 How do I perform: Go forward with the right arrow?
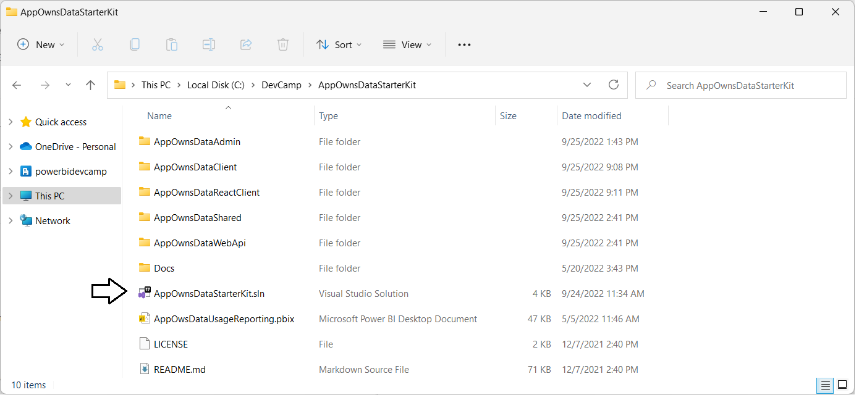tap(45, 85)
